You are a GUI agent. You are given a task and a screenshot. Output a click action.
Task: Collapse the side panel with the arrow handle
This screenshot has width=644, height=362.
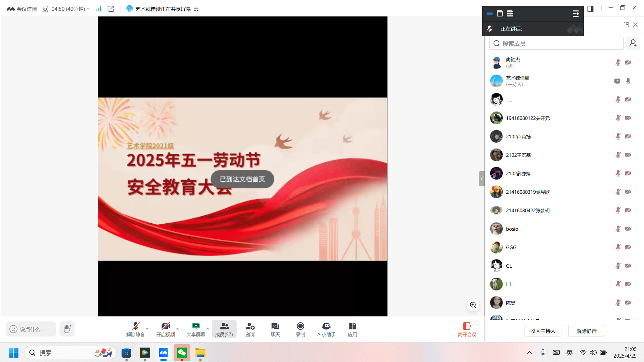[481, 179]
